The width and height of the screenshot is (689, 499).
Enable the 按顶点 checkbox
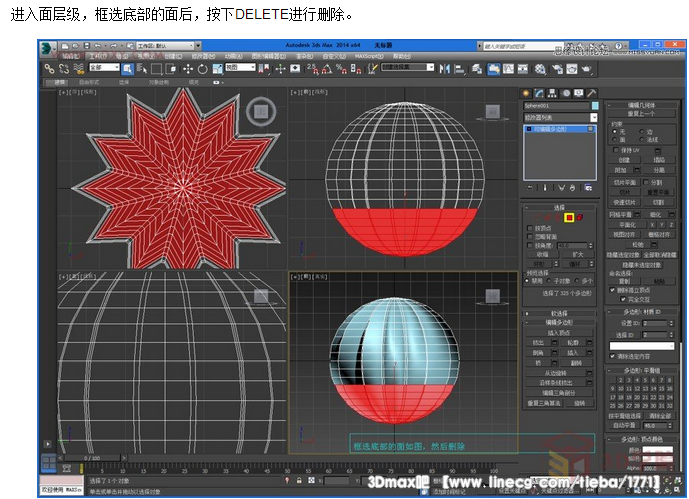(x=529, y=228)
